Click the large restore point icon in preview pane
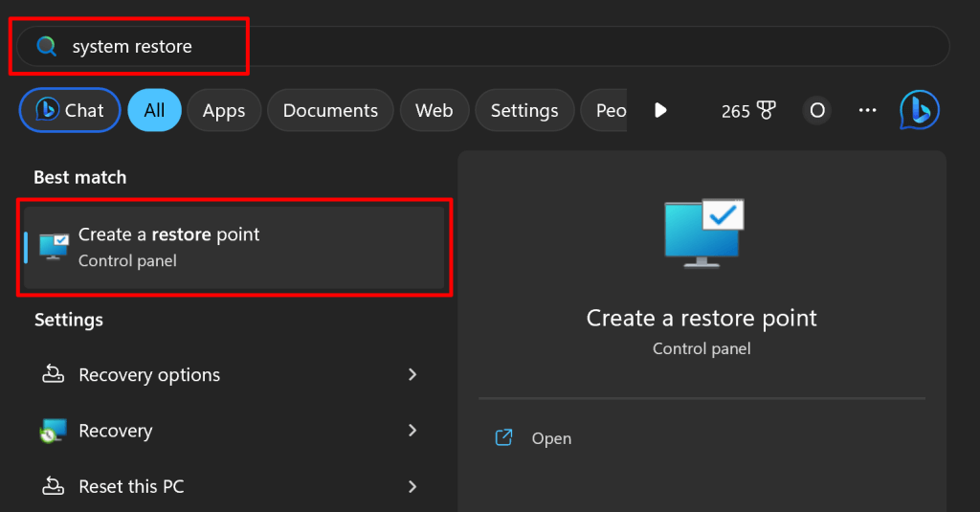Viewport: 980px width, 512px height. click(703, 234)
